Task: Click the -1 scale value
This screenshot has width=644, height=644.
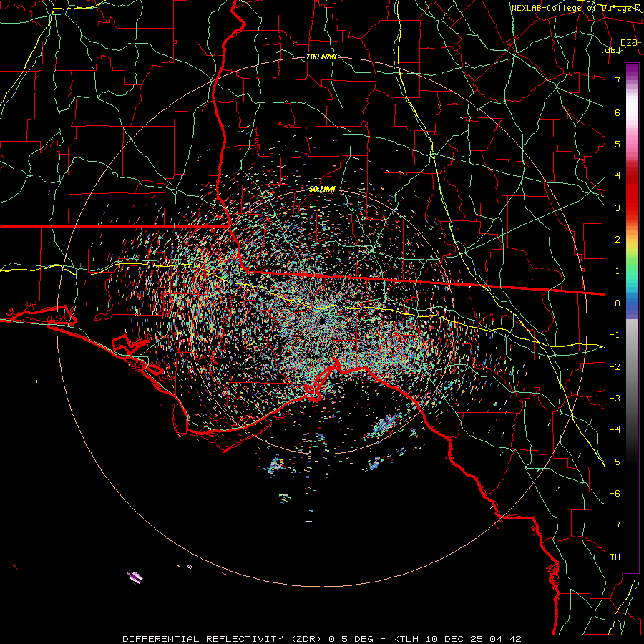Action: pos(615,335)
